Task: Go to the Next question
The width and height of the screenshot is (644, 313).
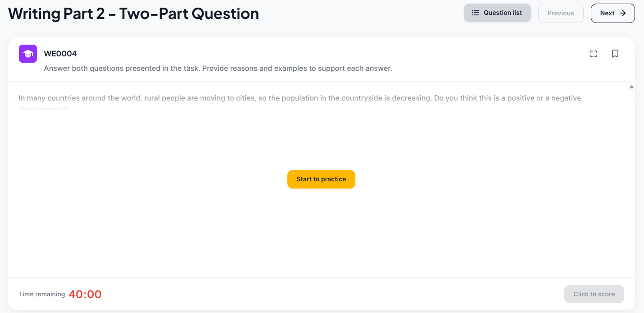Action: point(612,13)
